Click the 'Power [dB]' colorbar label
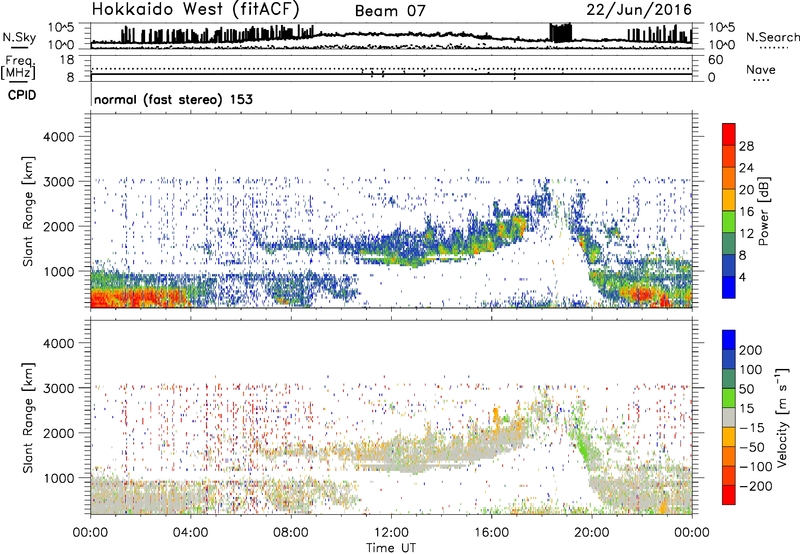 pyautogui.click(x=763, y=211)
